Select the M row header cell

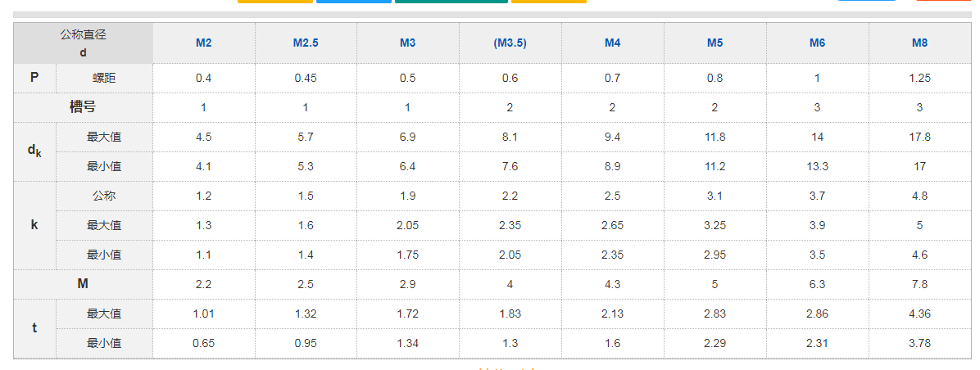tap(83, 284)
